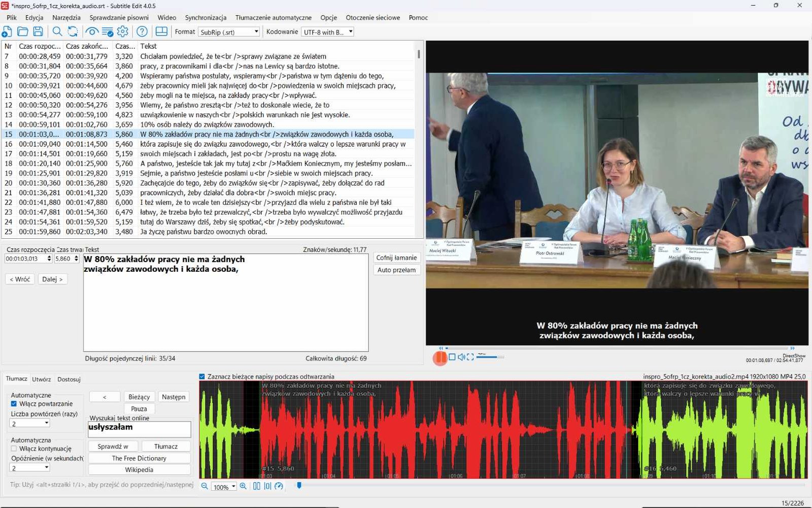
Task: Enable 'Włącz kontynuację' checkbox
Action: point(14,449)
